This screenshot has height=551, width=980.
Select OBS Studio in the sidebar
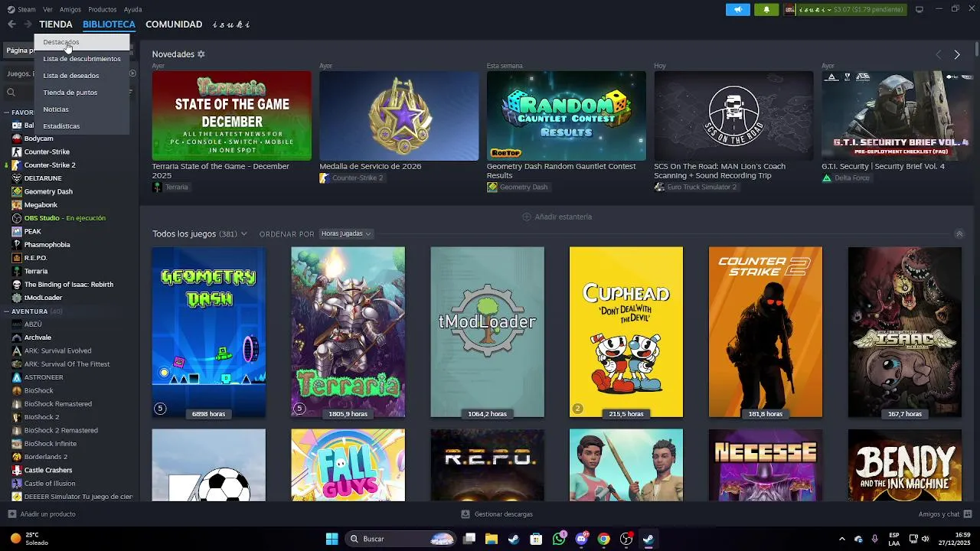point(64,218)
